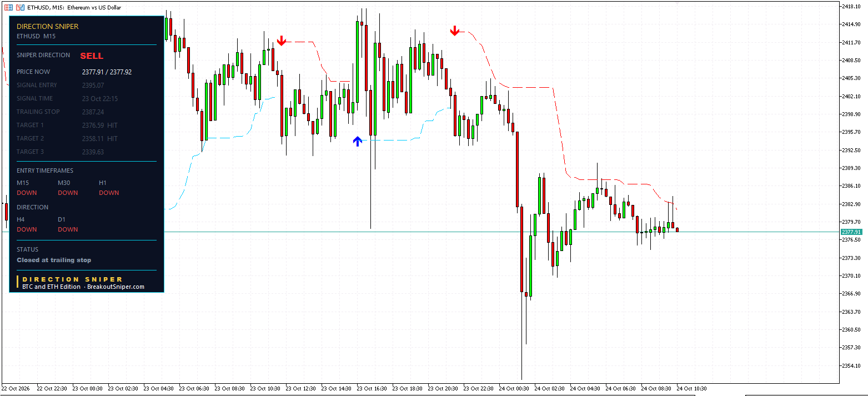Open the BreakoutSniper.com footer text
The width and height of the screenshot is (868, 396).
(116, 287)
